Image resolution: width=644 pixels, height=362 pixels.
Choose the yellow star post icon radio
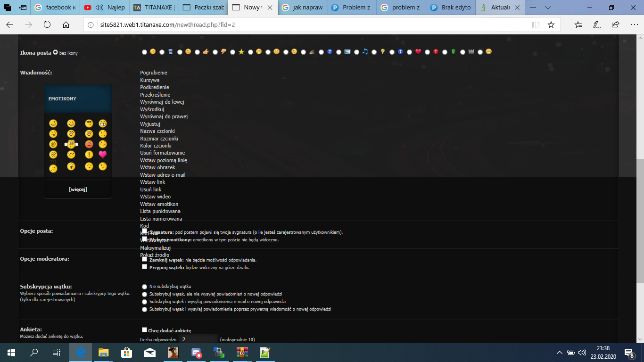click(233, 52)
